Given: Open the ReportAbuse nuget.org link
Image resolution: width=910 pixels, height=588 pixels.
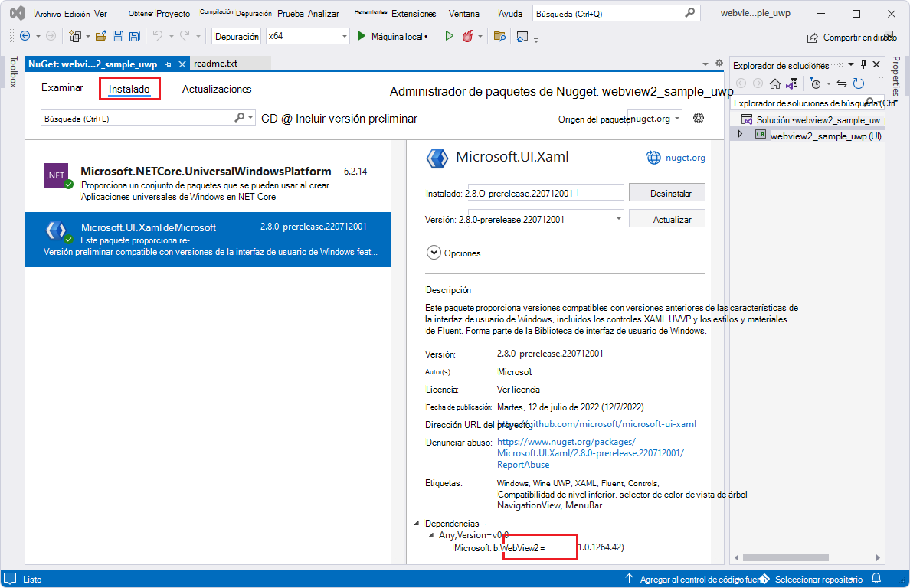Looking at the screenshot, I should [x=523, y=465].
